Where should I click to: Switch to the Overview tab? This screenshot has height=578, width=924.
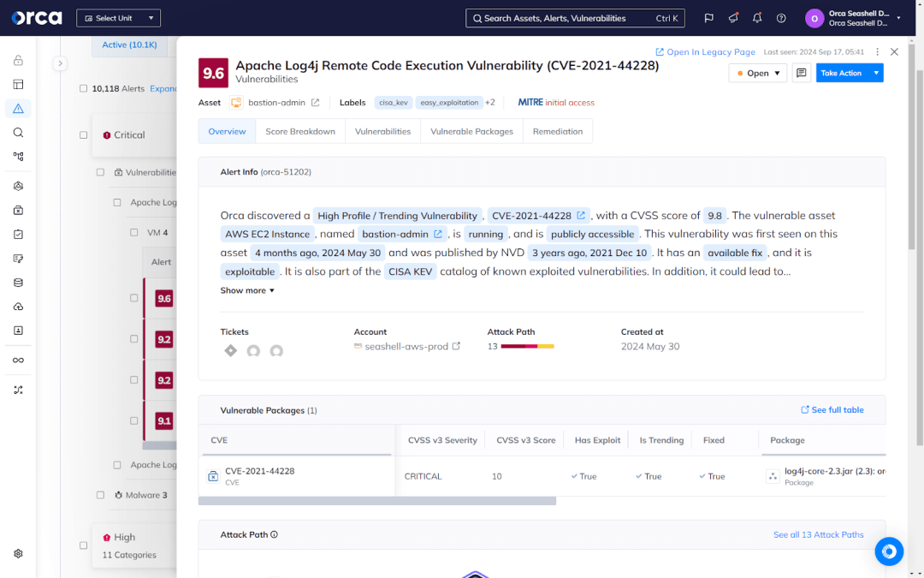227,132
